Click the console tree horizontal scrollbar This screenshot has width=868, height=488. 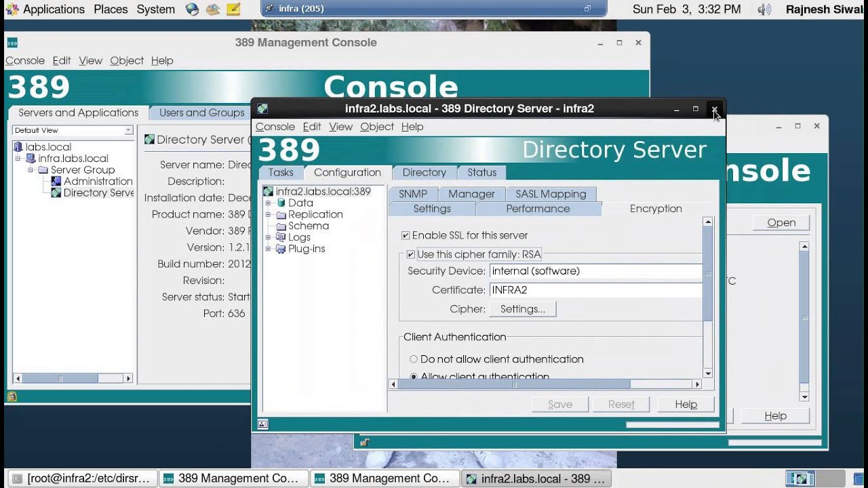click(x=73, y=379)
